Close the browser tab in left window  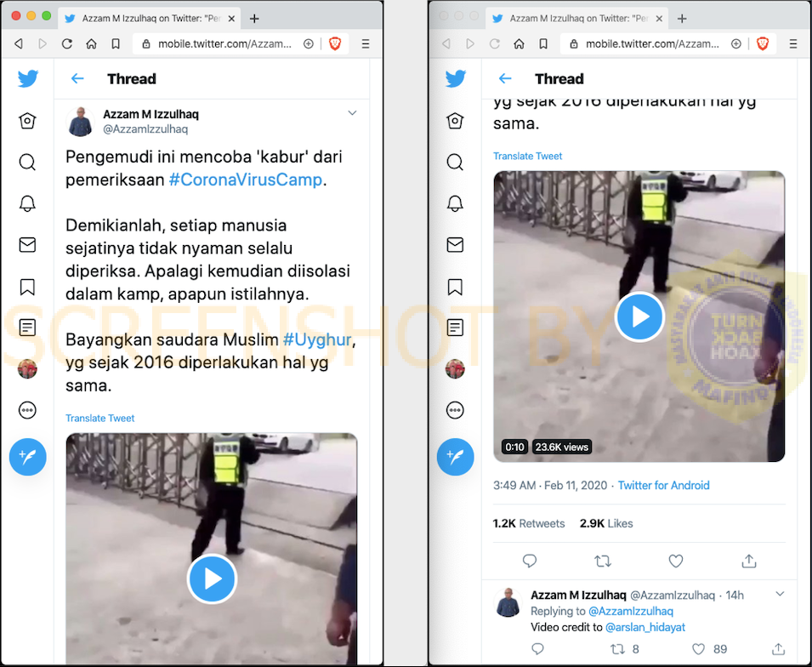(231, 19)
